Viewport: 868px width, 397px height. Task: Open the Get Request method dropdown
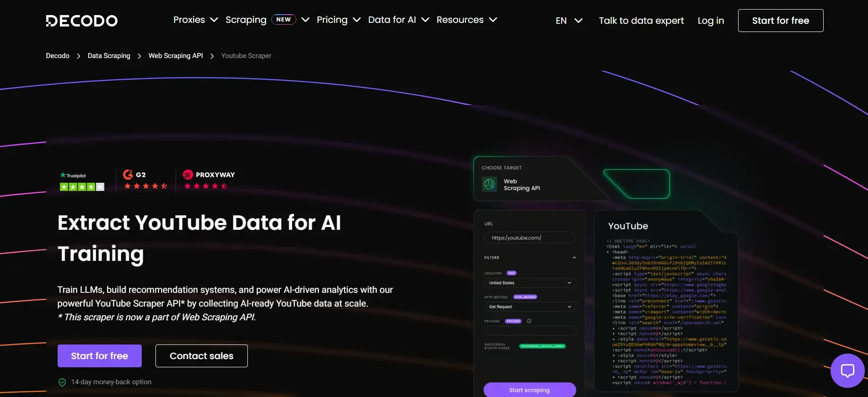point(530,307)
